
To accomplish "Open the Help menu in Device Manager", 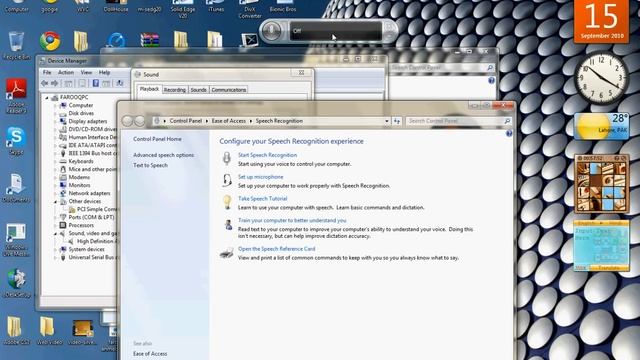I will pyautogui.click(x=104, y=72).
